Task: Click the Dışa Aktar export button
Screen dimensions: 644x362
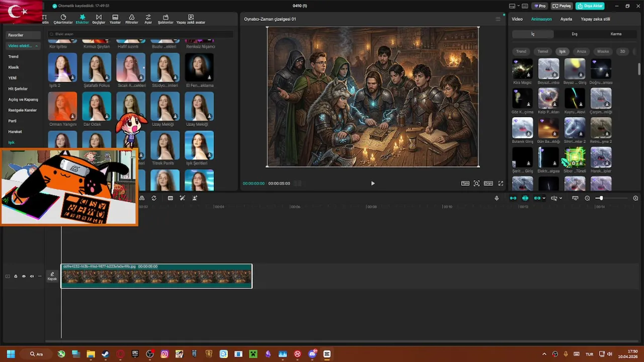Action: (x=590, y=6)
